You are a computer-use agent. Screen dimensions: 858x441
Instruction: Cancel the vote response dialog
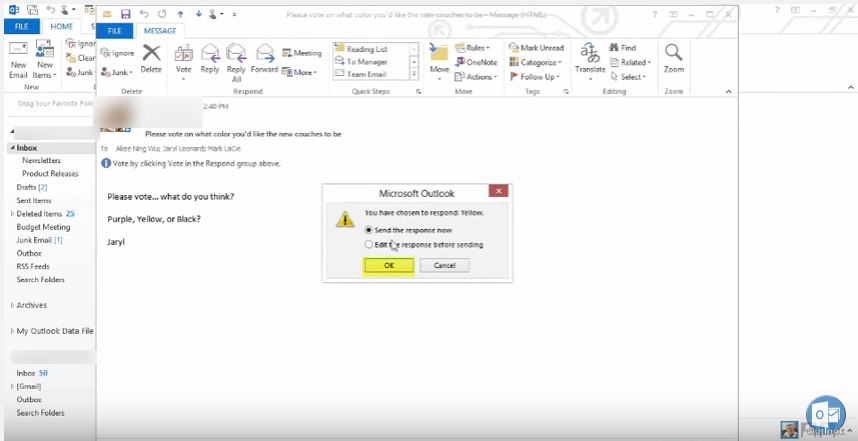click(x=444, y=265)
